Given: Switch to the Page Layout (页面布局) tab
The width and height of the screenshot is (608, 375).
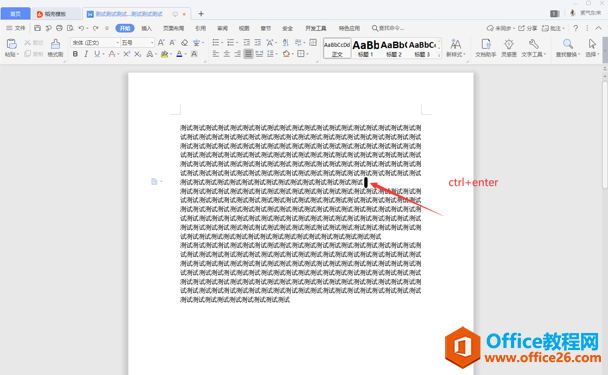Looking at the screenshot, I should pyautogui.click(x=173, y=28).
